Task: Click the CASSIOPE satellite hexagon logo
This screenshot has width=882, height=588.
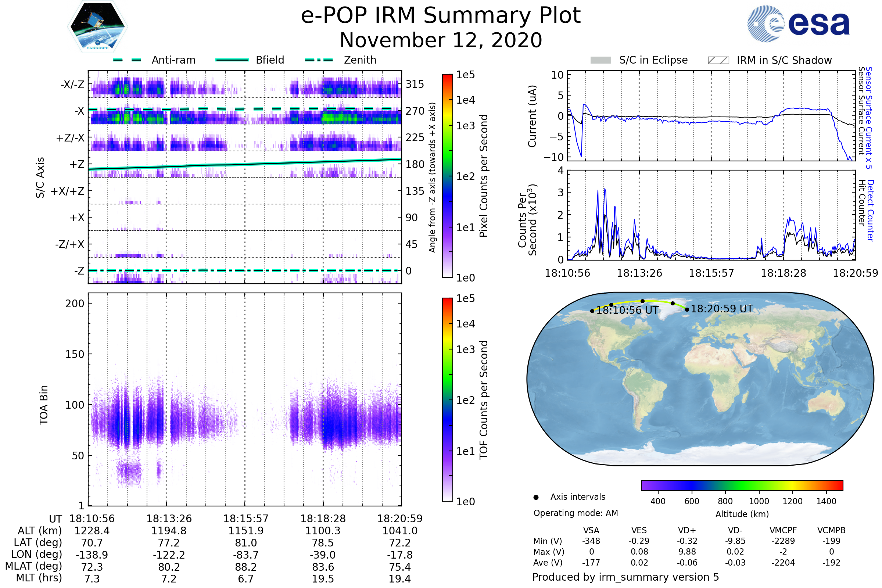Action: point(97,27)
